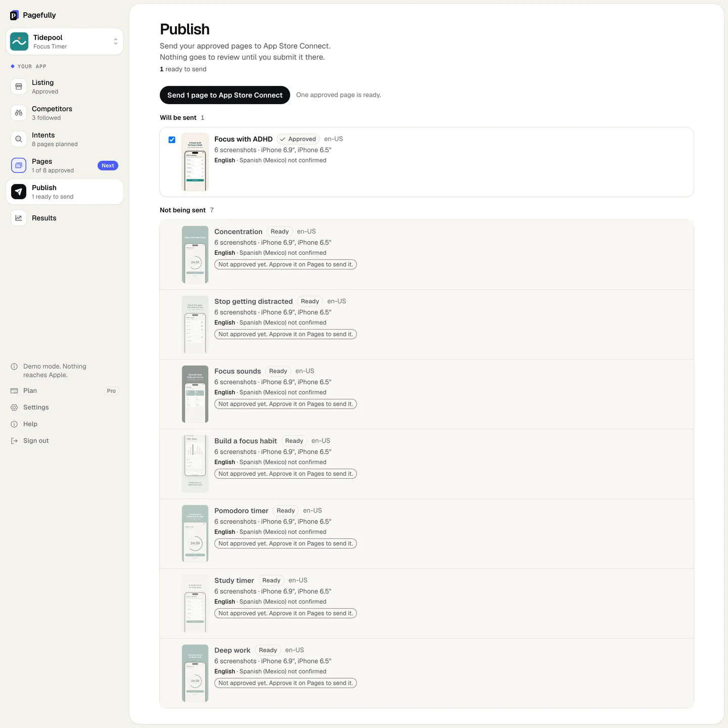Open the Competitors section

pos(65,113)
